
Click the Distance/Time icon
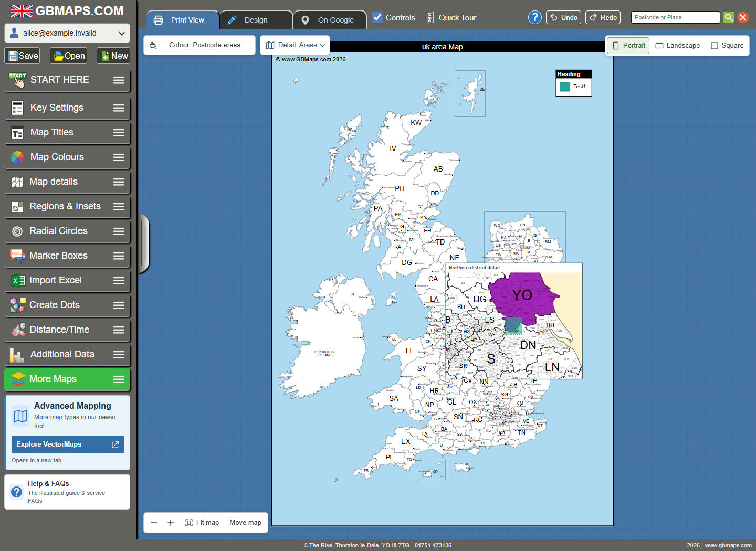pyautogui.click(x=18, y=330)
